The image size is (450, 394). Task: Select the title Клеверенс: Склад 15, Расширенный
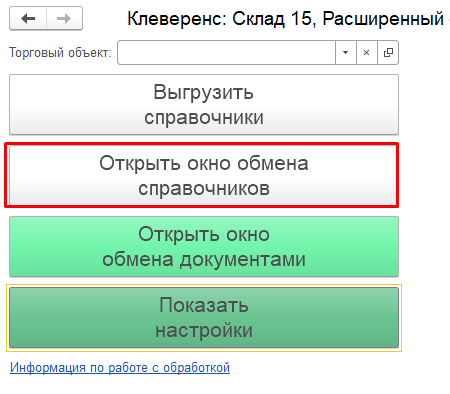pyautogui.click(x=286, y=19)
